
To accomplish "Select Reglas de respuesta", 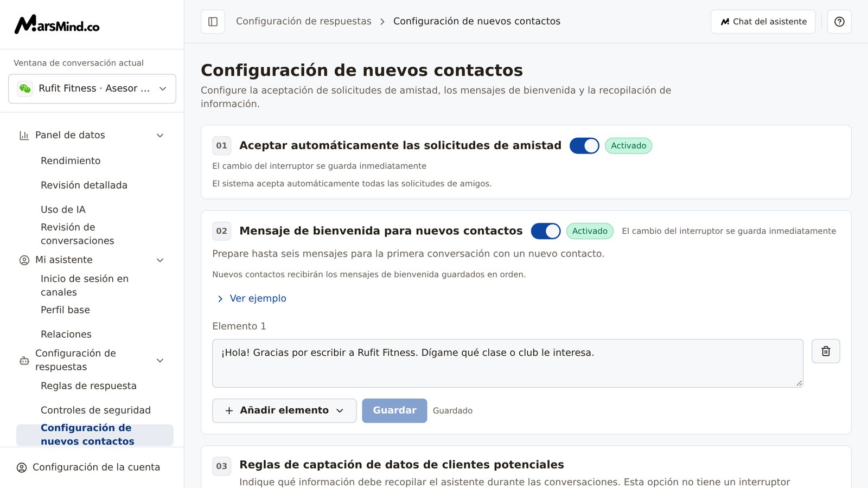I will coord(88,386).
